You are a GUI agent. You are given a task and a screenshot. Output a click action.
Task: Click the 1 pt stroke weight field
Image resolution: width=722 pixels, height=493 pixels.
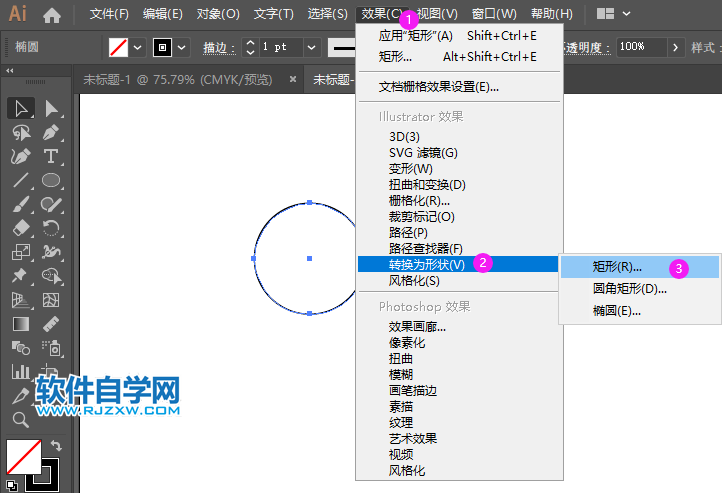pyautogui.click(x=281, y=47)
